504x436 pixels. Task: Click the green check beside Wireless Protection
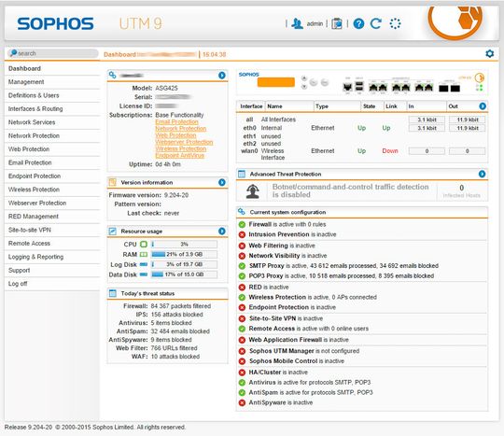pyautogui.click(x=242, y=298)
